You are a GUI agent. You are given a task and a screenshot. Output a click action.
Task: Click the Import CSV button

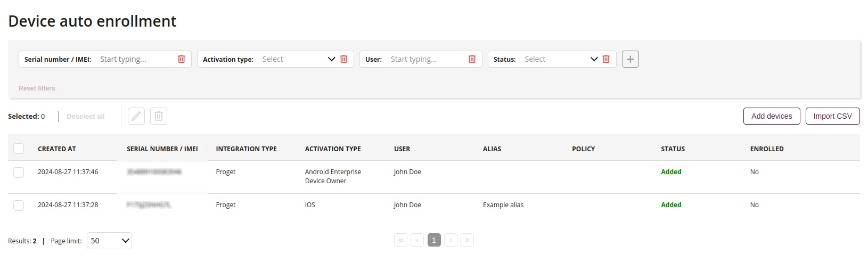832,116
